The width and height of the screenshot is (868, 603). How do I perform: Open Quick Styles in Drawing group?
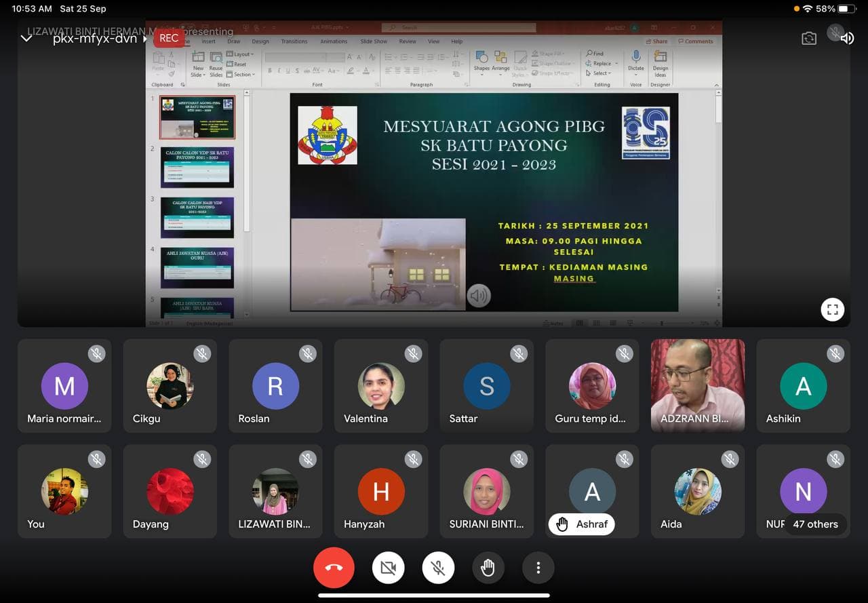click(x=520, y=64)
